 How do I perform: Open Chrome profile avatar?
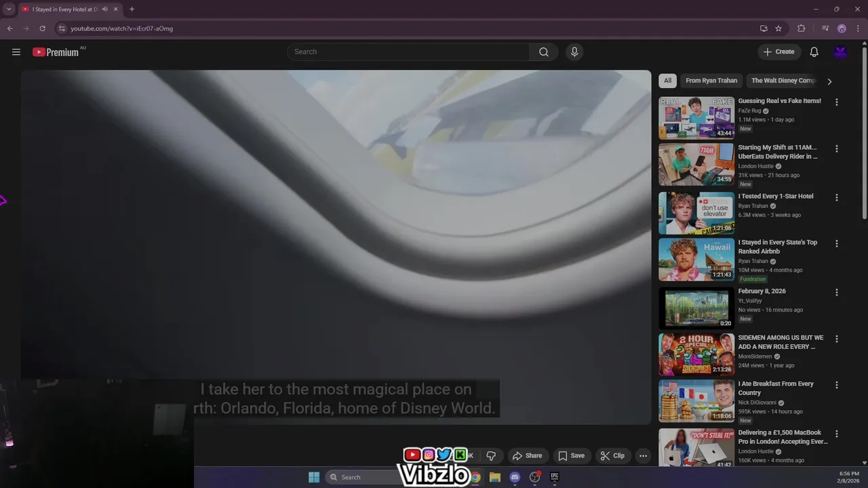842,28
